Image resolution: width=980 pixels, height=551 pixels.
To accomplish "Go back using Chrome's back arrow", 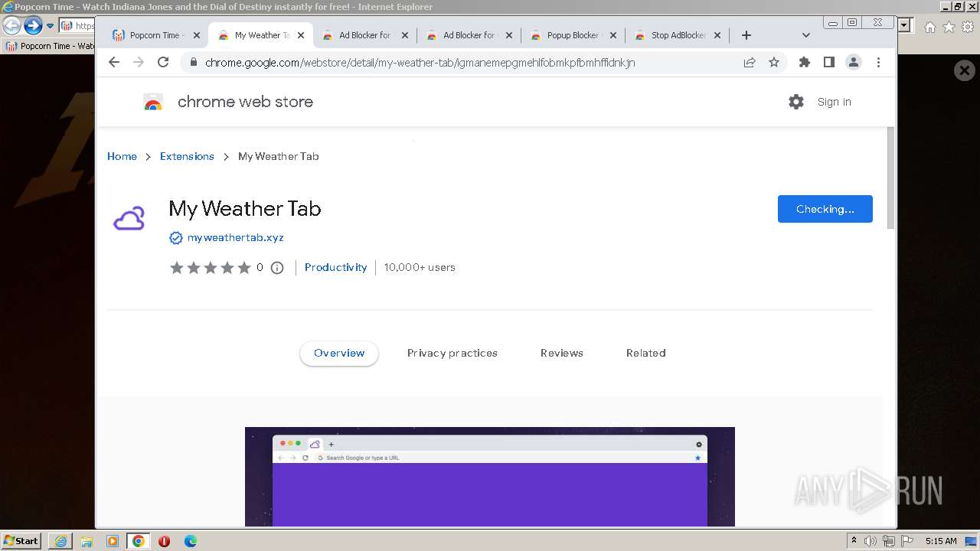I will click(x=114, y=62).
